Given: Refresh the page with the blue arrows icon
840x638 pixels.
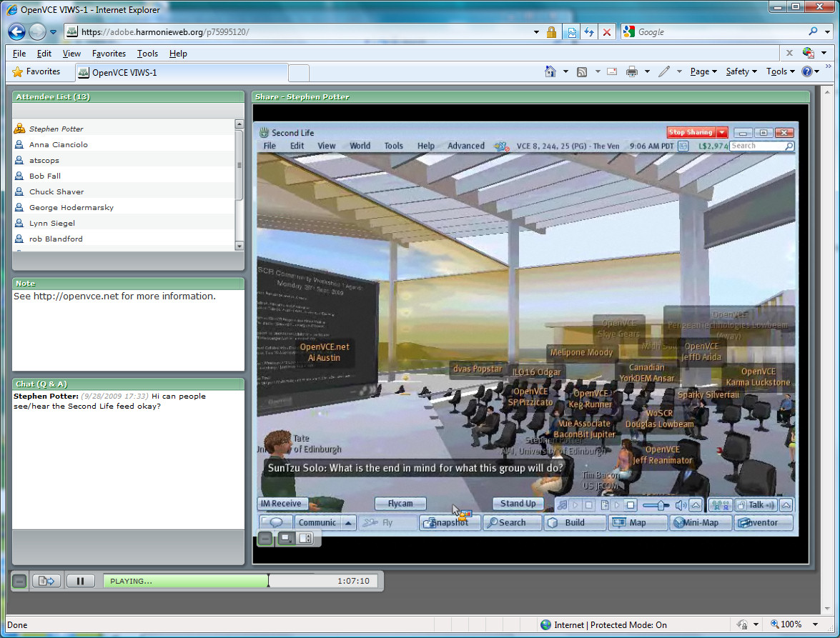Looking at the screenshot, I should click(589, 32).
